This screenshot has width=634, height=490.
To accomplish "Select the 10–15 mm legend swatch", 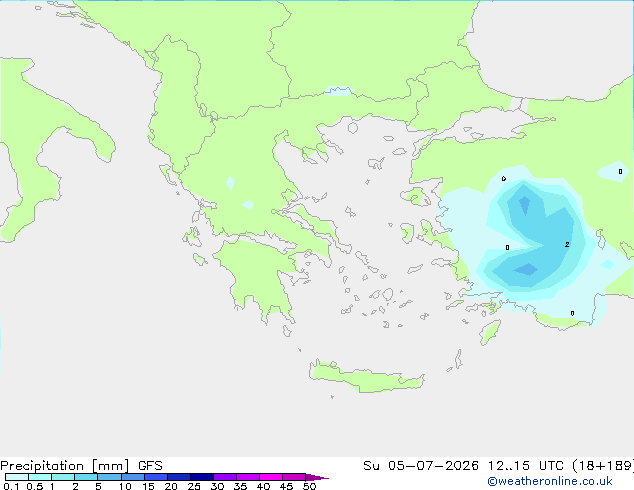I will (133, 477).
